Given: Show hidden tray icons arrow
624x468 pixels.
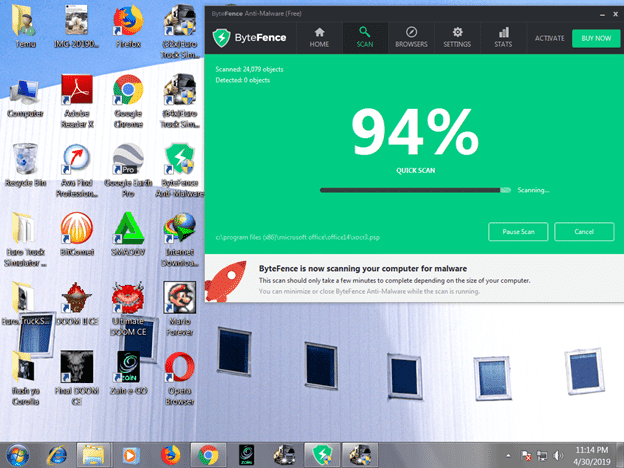Looking at the screenshot, I should (508, 456).
